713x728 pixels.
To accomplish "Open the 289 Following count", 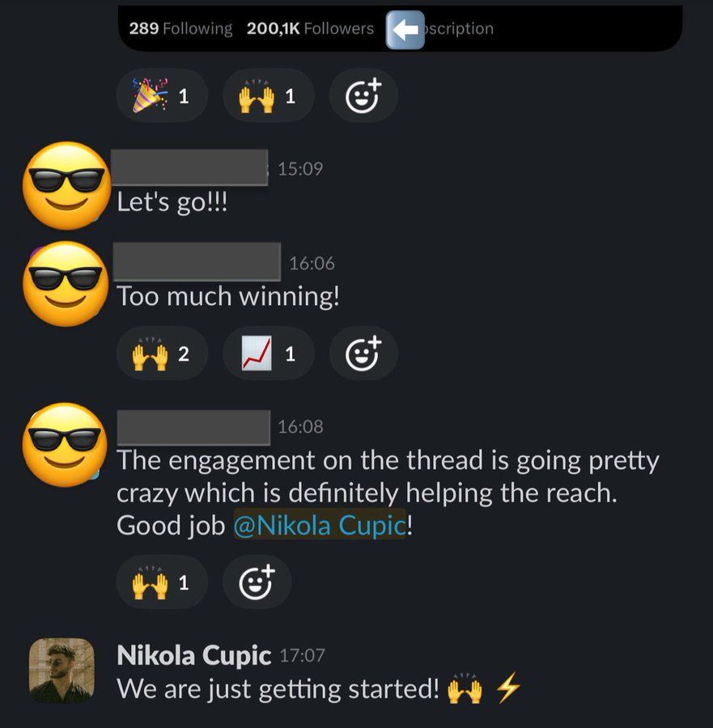I will click(180, 29).
